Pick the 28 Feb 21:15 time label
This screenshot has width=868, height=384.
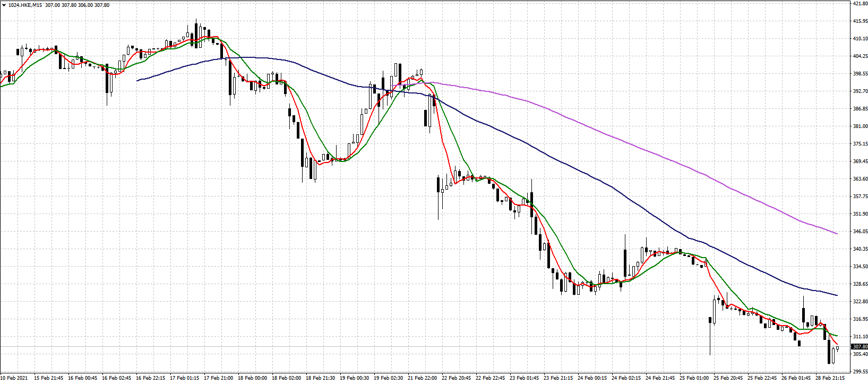coord(830,378)
